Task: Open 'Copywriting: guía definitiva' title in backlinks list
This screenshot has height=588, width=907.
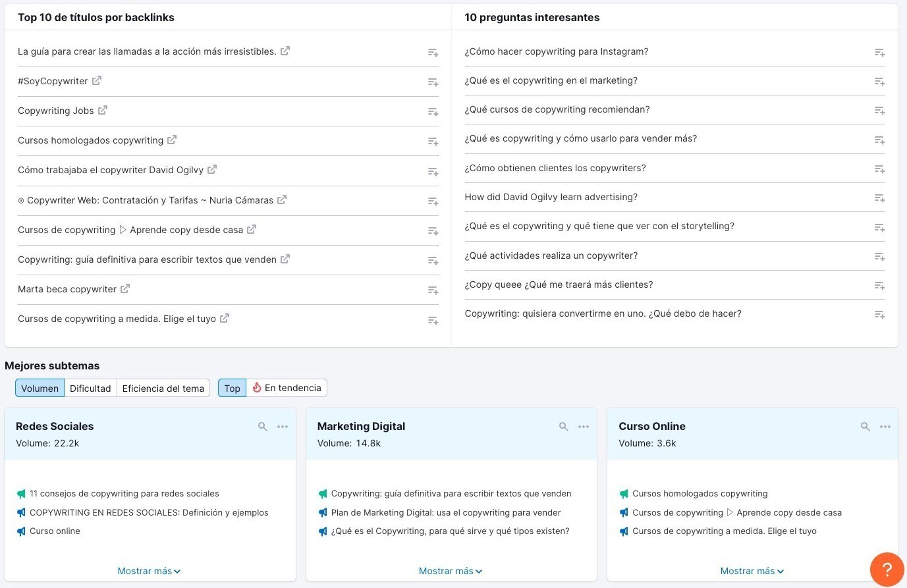Action: tap(147, 259)
